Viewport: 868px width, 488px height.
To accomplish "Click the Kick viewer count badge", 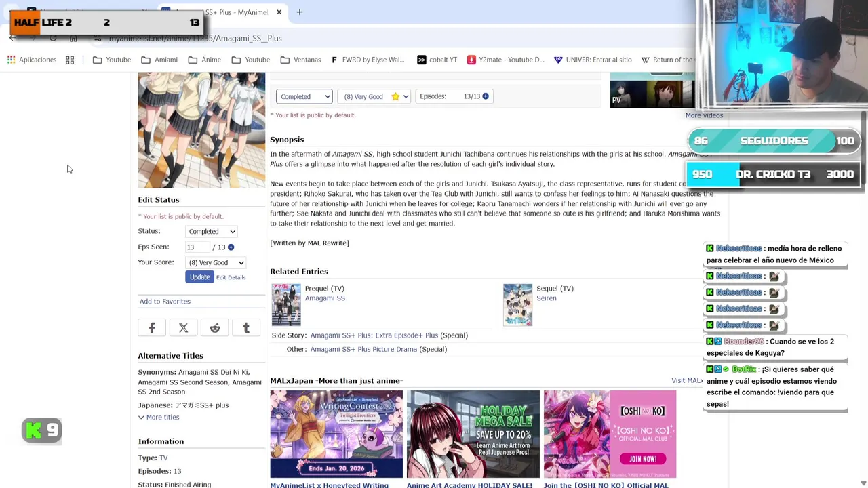I will tap(42, 430).
